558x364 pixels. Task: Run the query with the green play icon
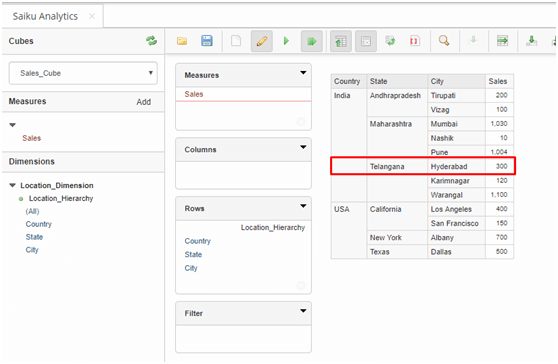pyautogui.click(x=286, y=41)
